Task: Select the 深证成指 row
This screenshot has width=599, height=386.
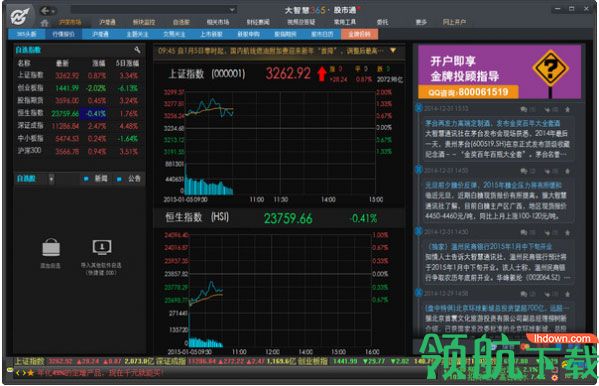Action: (x=79, y=126)
